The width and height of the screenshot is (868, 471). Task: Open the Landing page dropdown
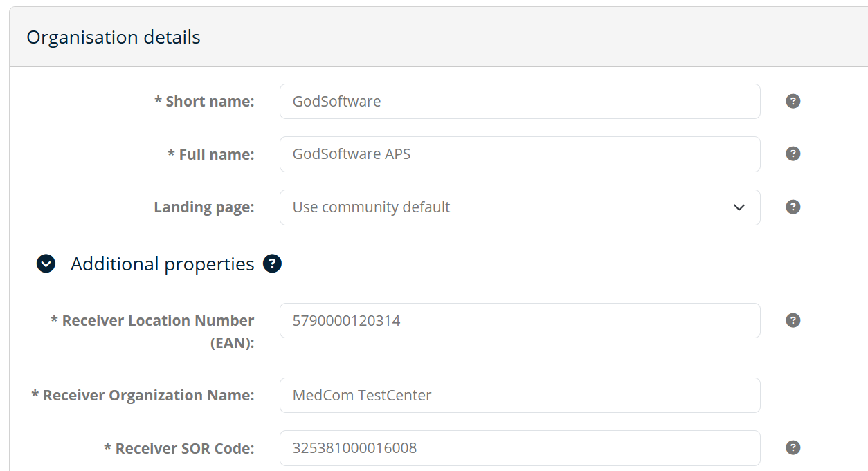pyautogui.click(x=519, y=207)
